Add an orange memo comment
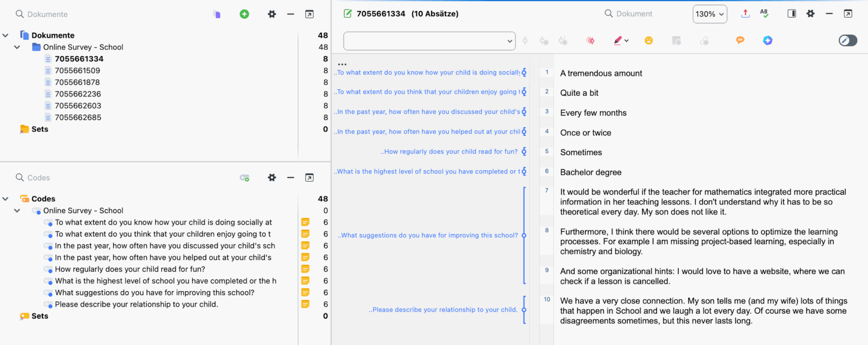The height and width of the screenshot is (345, 868). click(740, 40)
